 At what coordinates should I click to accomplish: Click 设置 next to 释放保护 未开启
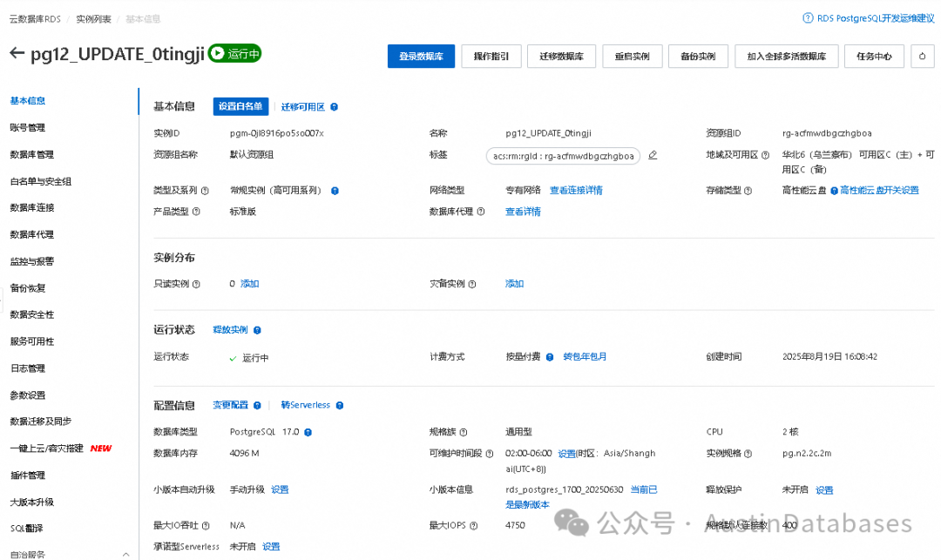click(824, 489)
